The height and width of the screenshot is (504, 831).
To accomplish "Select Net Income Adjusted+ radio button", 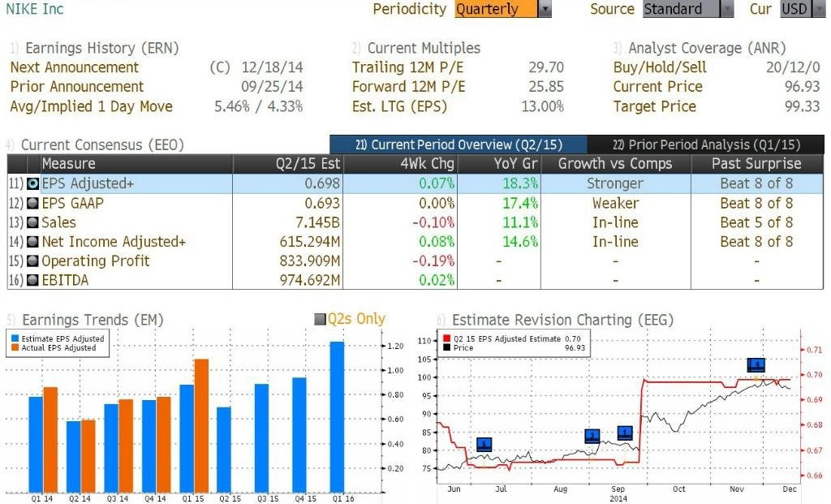I will [x=32, y=242].
